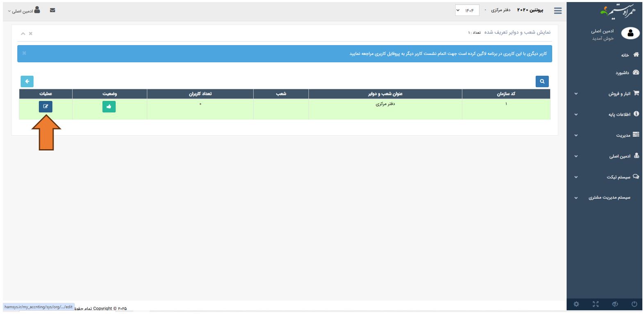Click the crossed-eye hide icon in sidebar footer

coord(615,304)
